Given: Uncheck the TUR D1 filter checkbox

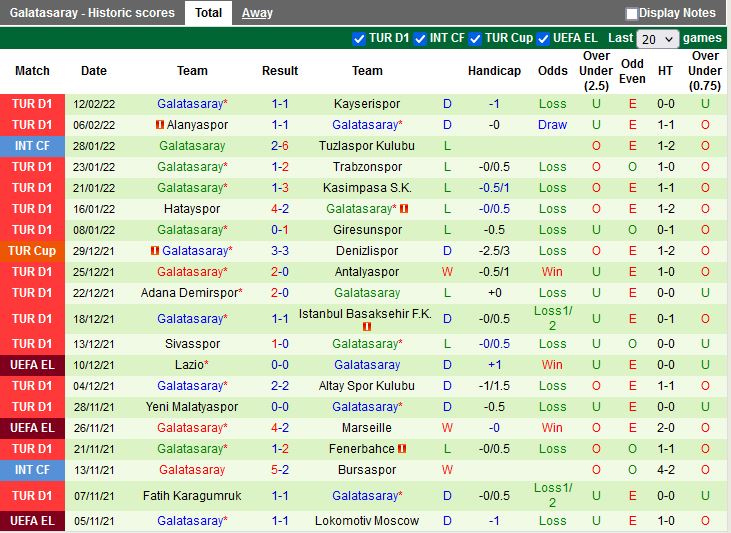Looking at the screenshot, I should (x=359, y=38).
